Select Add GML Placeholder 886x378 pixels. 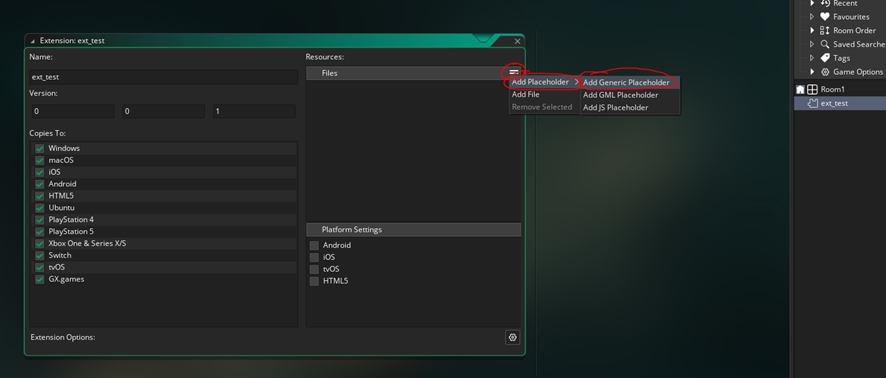click(x=630, y=95)
